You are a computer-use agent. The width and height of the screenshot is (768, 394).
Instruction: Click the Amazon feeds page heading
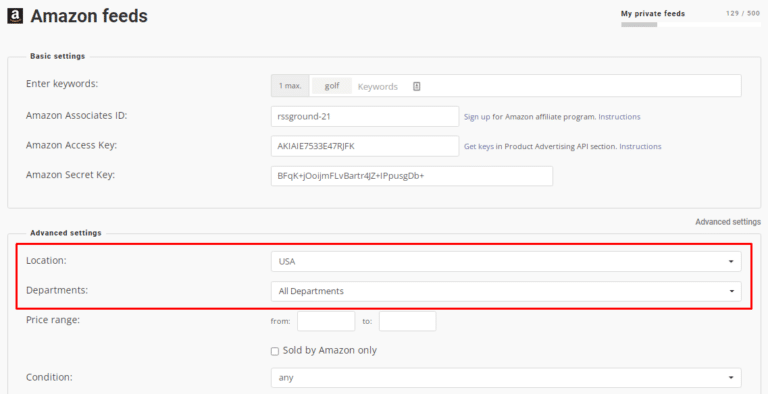click(89, 16)
